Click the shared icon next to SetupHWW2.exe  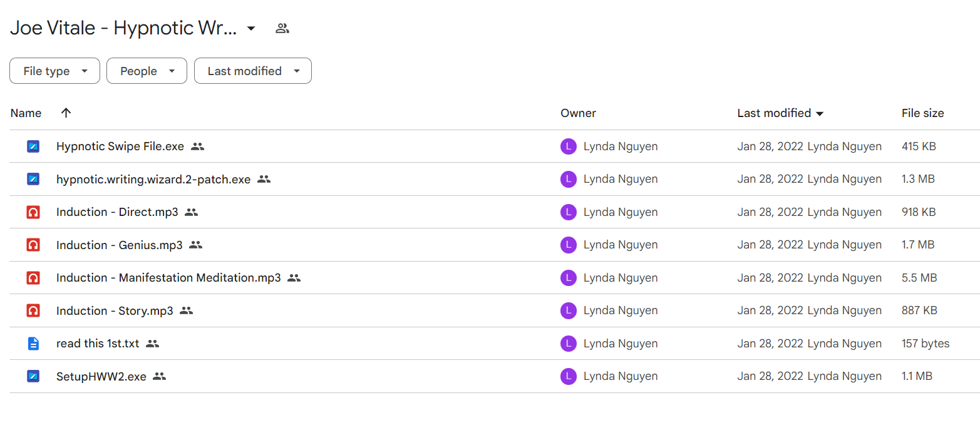(x=160, y=376)
